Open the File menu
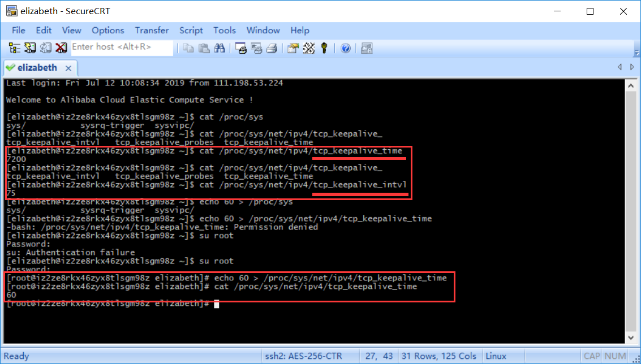641x364 pixels. click(19, 31)
